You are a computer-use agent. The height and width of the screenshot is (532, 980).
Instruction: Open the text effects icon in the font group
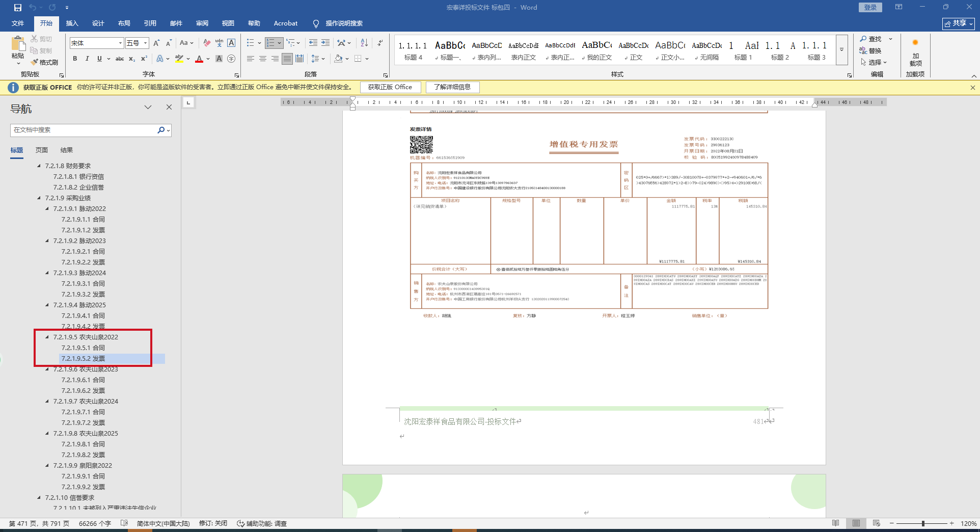coord(160,59)
